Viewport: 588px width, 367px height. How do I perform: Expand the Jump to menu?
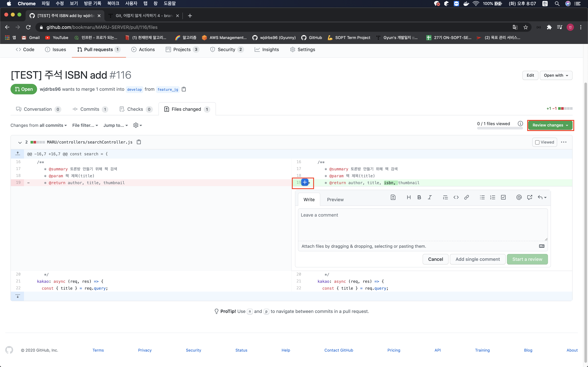tap(115, 125)
